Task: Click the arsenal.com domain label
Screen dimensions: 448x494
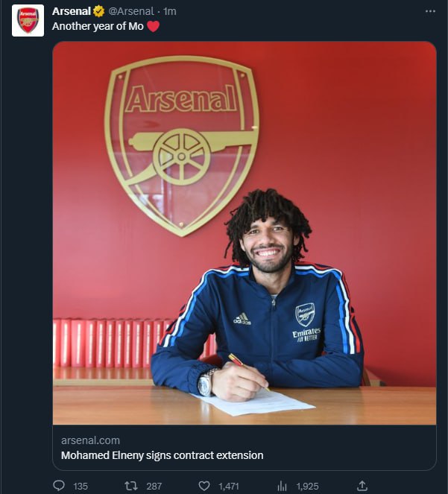Action: (x=90, y=440)
